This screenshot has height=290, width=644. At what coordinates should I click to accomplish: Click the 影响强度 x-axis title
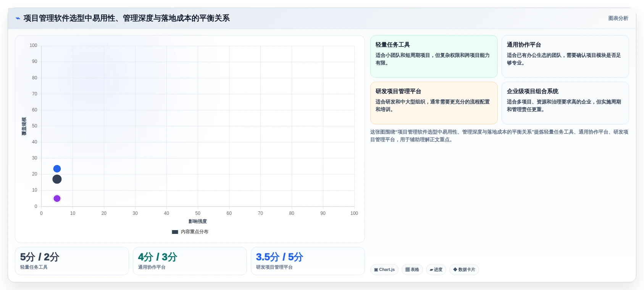(x=198, y=221)
